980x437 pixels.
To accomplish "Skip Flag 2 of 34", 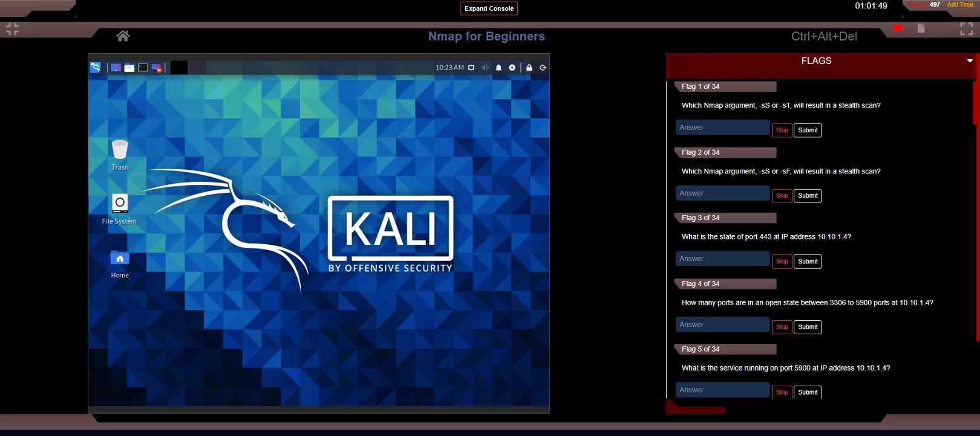I will click(x=782, y=196).
